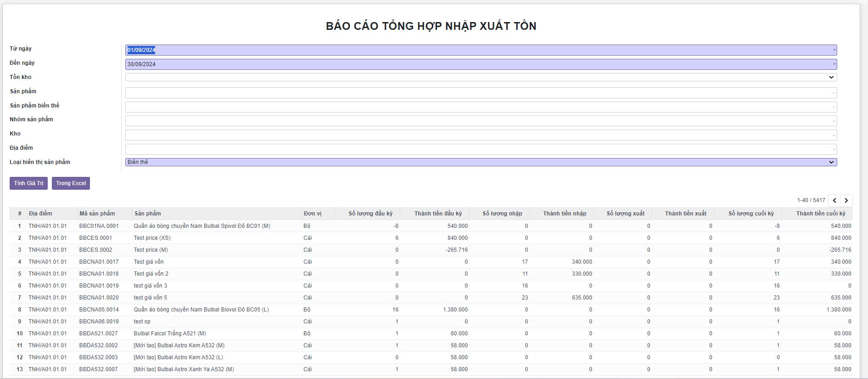Click the 'Sản phẩm biến thể' field
The image size is (868, 379).
coord(481,107)
